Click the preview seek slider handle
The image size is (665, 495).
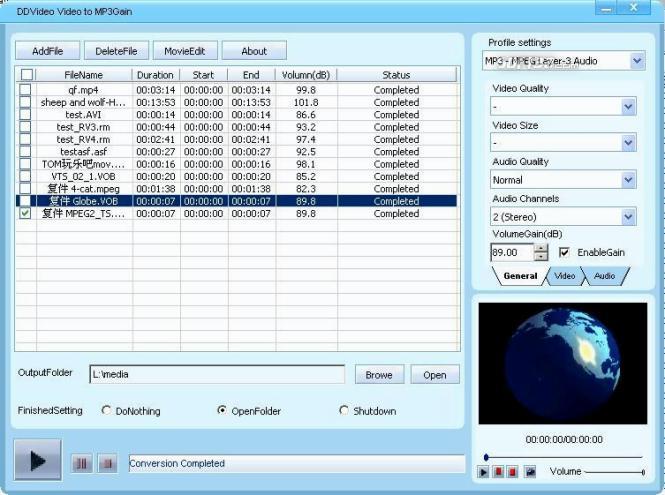pos(486,457)
